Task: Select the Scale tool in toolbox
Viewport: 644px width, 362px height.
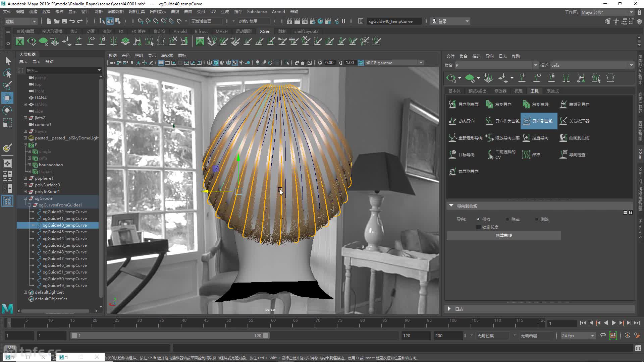Action: coord(7,123)
